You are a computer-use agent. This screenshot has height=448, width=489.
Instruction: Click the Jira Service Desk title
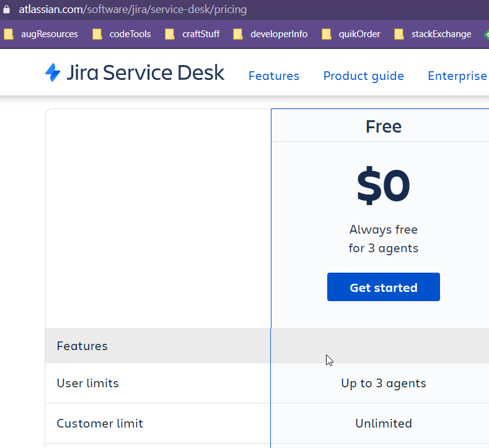pos(145,72)
